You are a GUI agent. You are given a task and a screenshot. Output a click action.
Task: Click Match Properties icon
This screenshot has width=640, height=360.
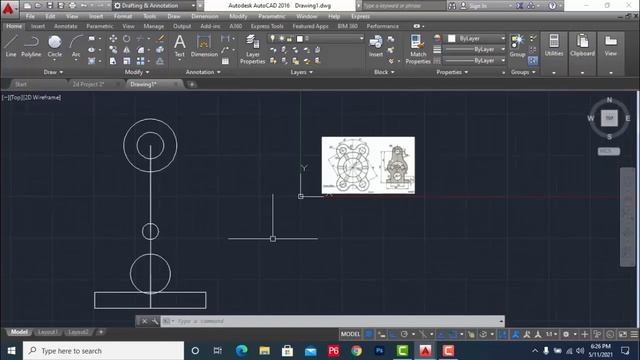418,49
